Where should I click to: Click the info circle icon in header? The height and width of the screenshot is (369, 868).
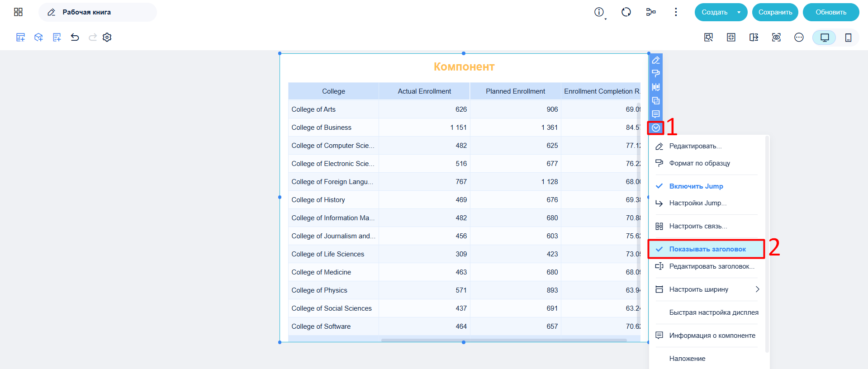[599, 12]
